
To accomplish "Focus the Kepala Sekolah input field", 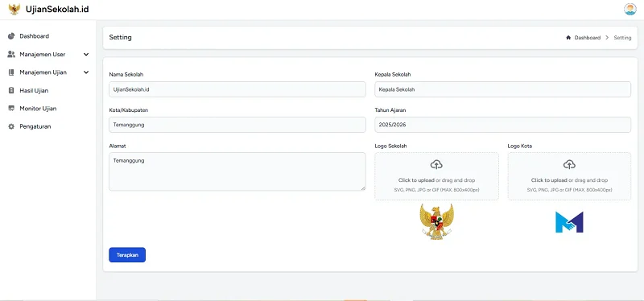I will tap(502, 89).
